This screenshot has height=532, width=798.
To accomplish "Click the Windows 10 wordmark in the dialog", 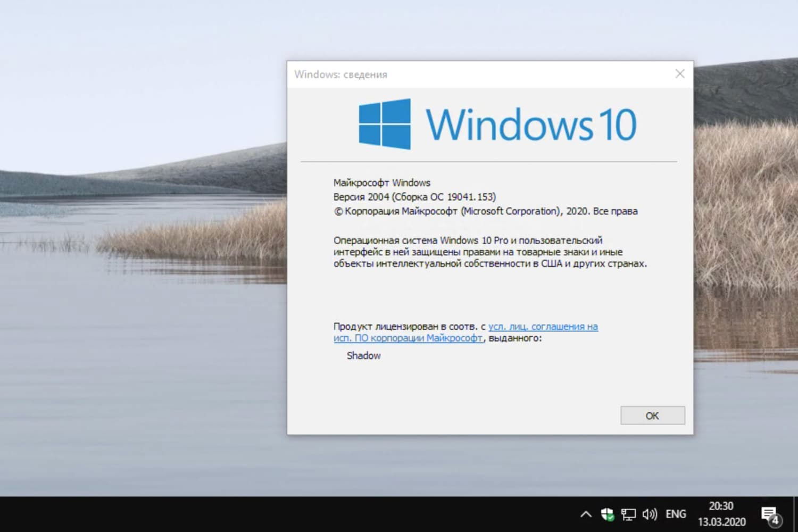I will coord(531,123).
